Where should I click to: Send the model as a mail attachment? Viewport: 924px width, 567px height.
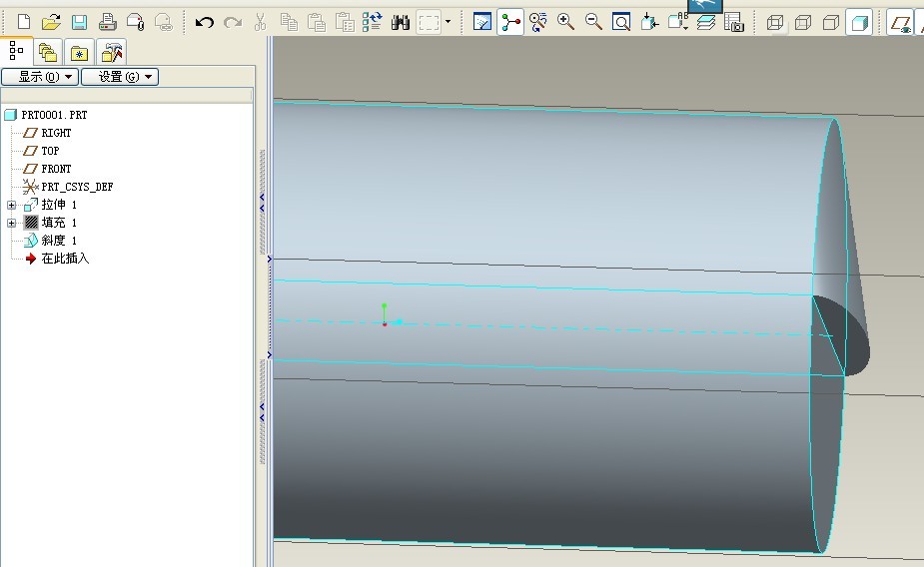coord(136,22)
